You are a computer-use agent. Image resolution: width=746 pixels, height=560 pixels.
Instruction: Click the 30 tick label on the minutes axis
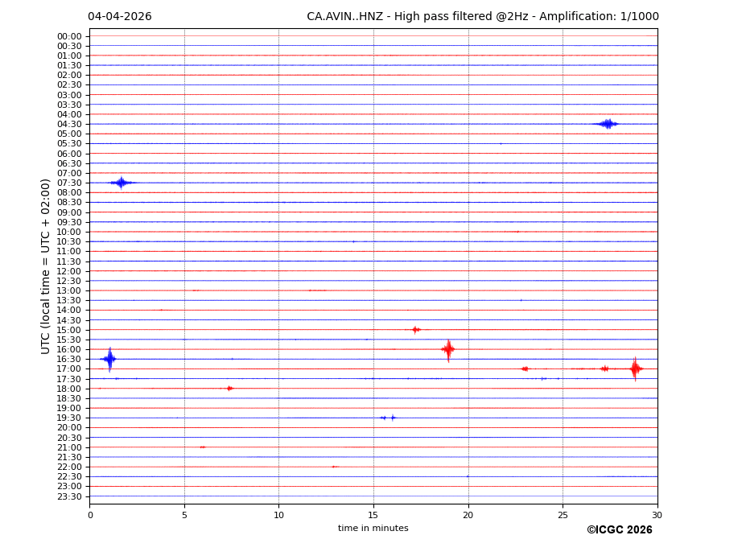coord(657,515)
